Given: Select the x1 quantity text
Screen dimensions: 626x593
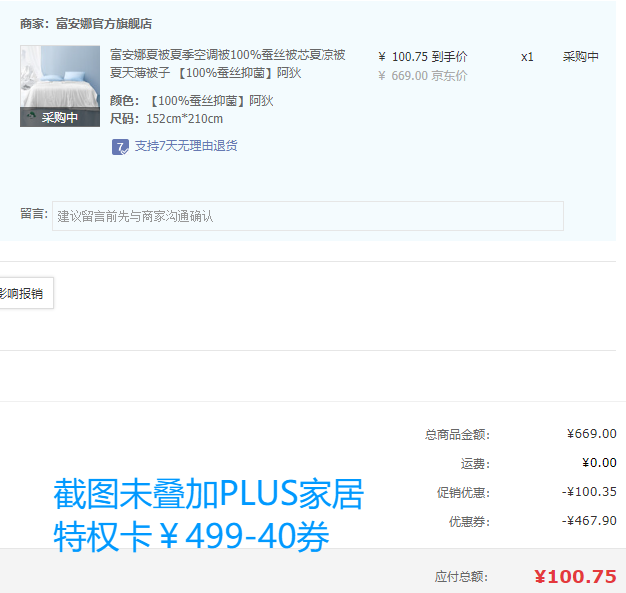Looking at the screenshot, I should click(x=527, y=57).
